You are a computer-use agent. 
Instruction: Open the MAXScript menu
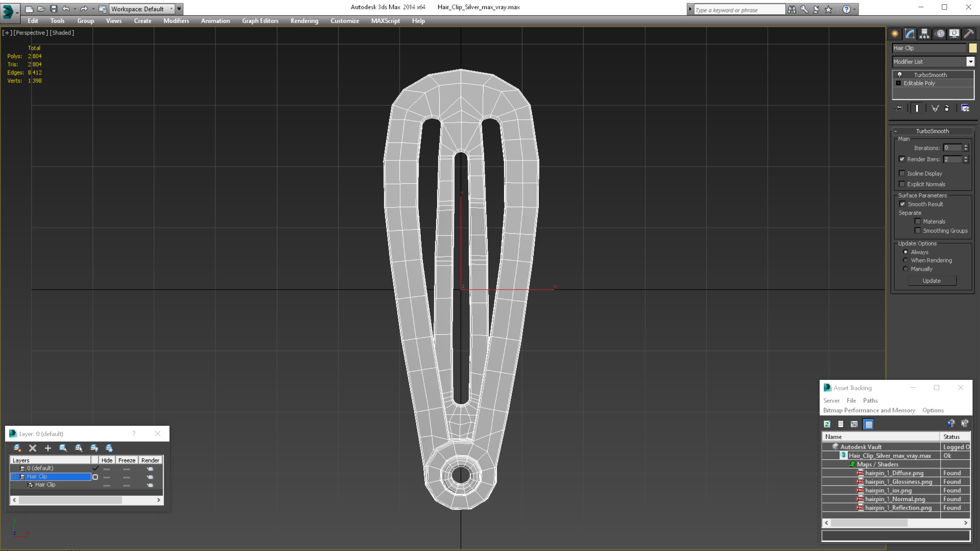tap(386, 21)
